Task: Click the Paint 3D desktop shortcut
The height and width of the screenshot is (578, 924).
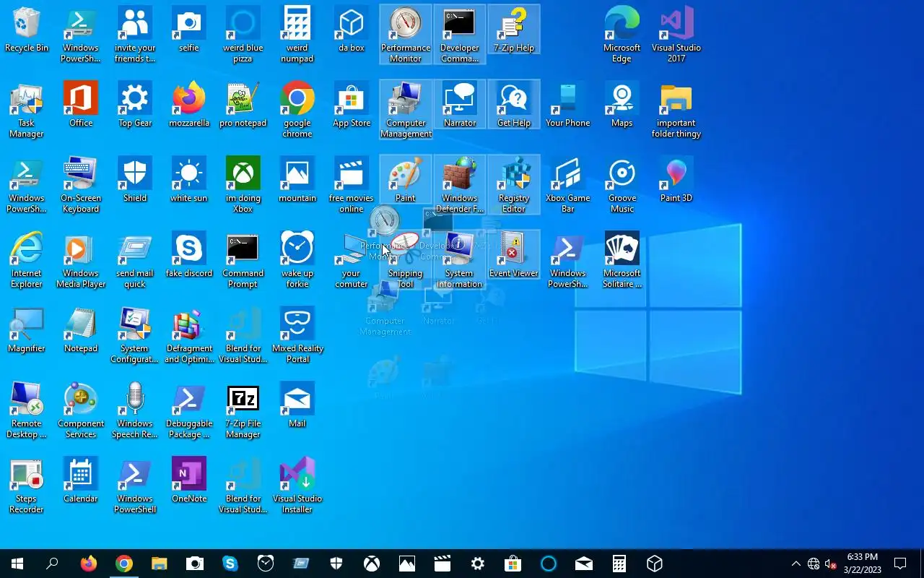Action: pyautogui.click(x=676, y=181)
